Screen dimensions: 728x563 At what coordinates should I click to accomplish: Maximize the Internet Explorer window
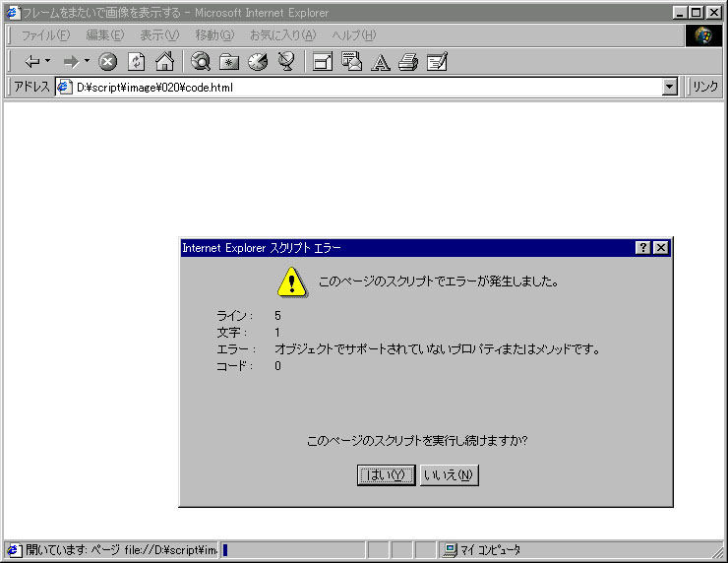click(696, 13)
